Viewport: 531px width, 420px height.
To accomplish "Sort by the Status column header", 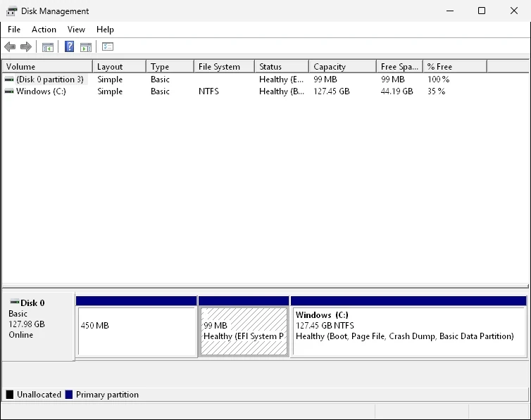I will (x=282, y=67).
